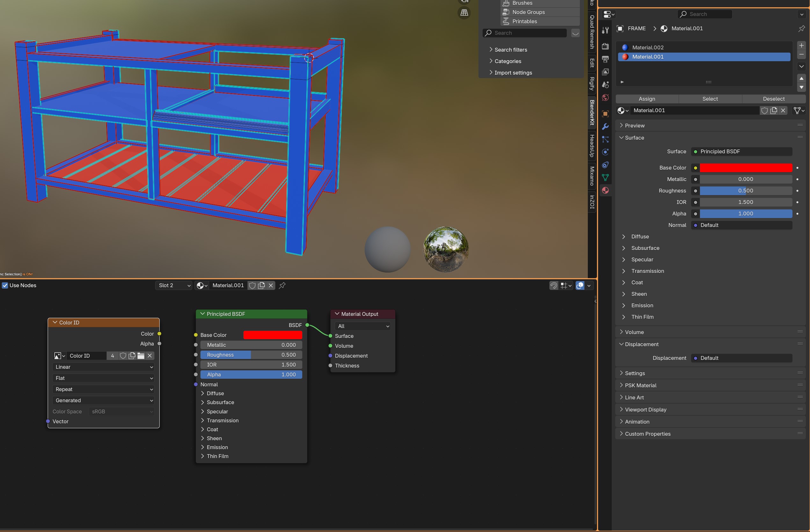
Task: Open the Particles properties tab
Action: click(605, 139)
